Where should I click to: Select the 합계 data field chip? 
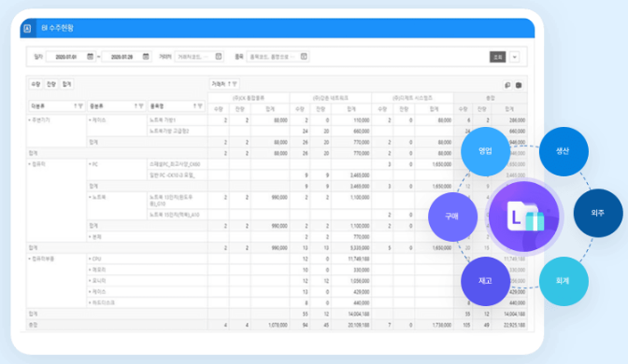(x=66, y=84)
